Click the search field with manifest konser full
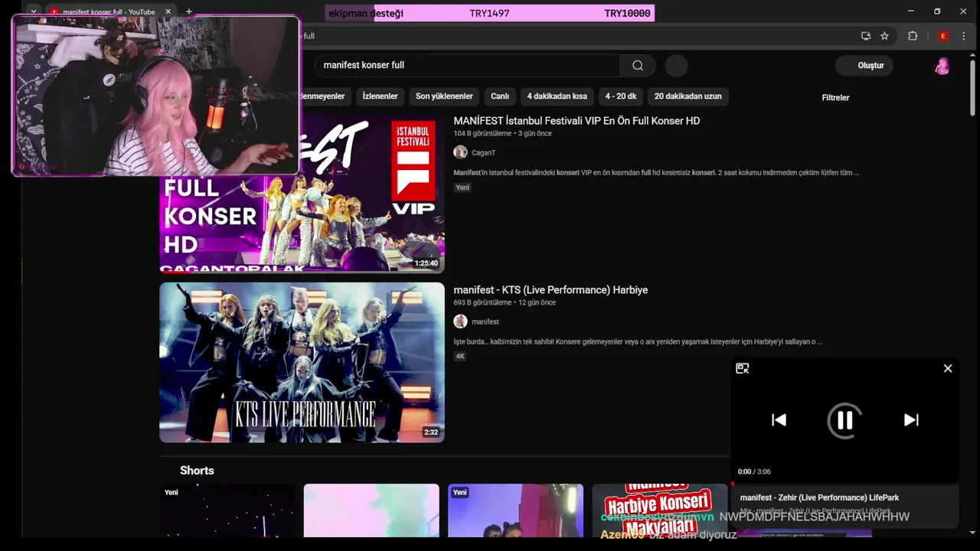Screen dimensions: 980x551 coord(467,65)
